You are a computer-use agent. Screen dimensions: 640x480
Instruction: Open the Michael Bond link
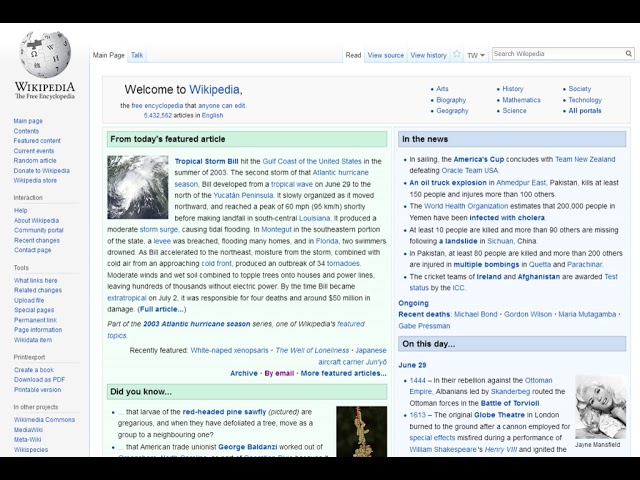pyautogui.click(x=476, y=314)
